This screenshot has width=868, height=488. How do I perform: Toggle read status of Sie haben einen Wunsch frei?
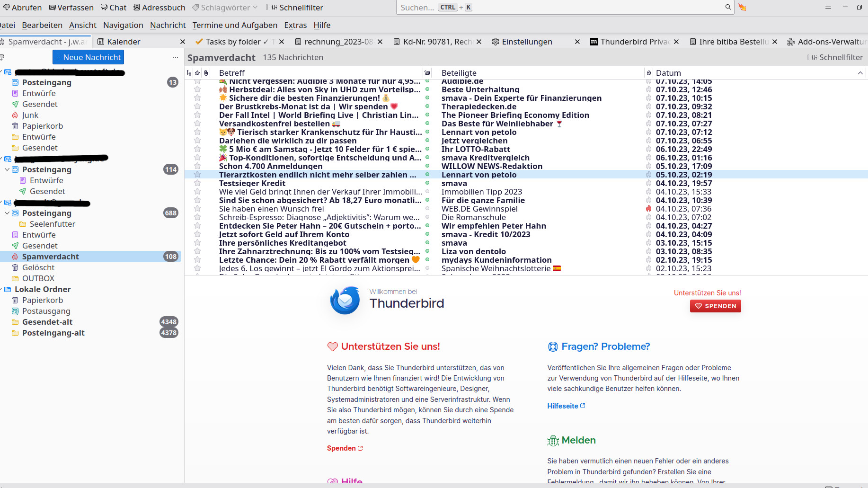tap(427, 209)
